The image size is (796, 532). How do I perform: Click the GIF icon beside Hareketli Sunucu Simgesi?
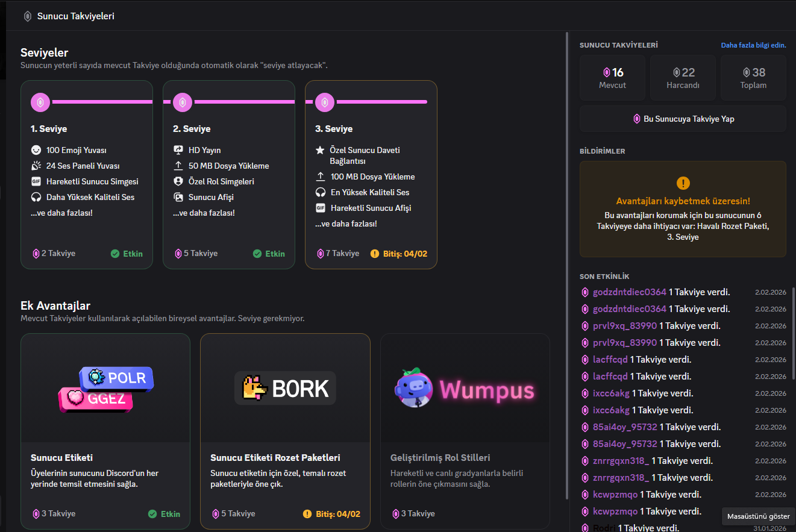[36, 181]
